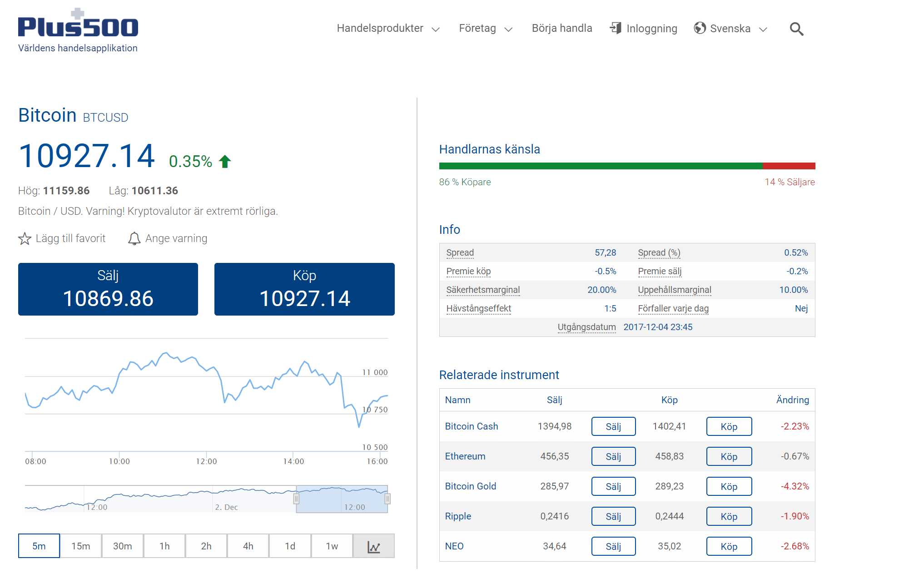Open the Börja handla menu item

pyautogui.click(x=562, y=28)
